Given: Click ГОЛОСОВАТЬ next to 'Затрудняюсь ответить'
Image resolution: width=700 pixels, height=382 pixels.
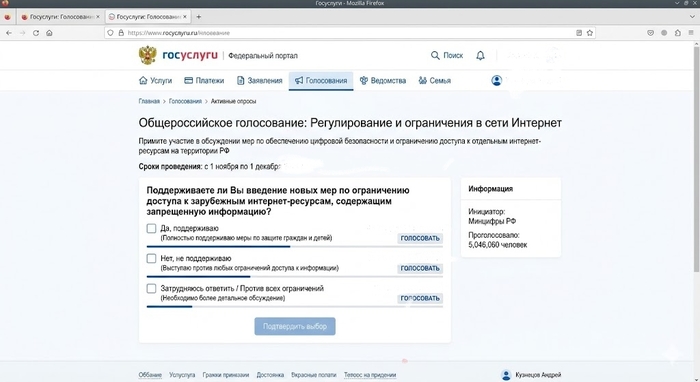Looking at the screenshot, I should coord(420,298).
